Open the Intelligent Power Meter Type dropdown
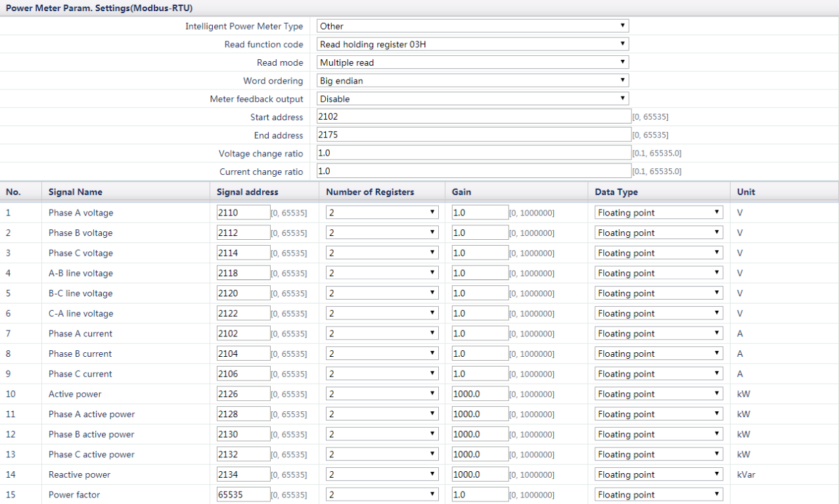 coord(472,26)
